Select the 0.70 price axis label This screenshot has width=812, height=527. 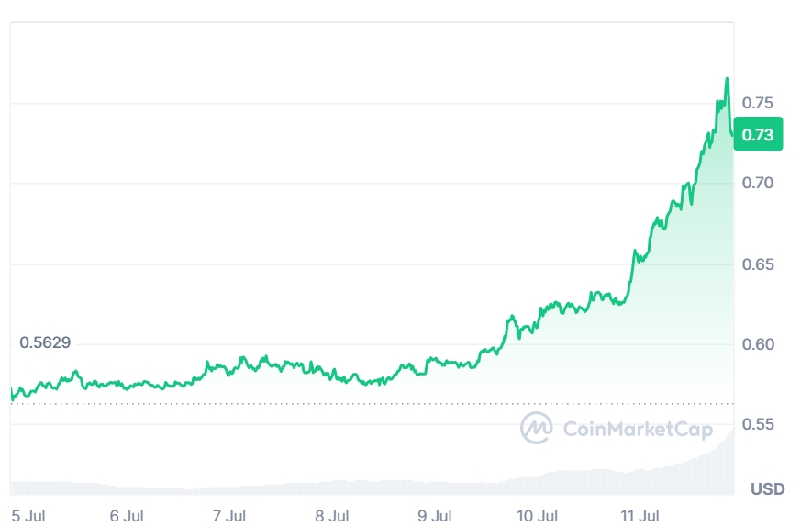(x=758, y=183)
